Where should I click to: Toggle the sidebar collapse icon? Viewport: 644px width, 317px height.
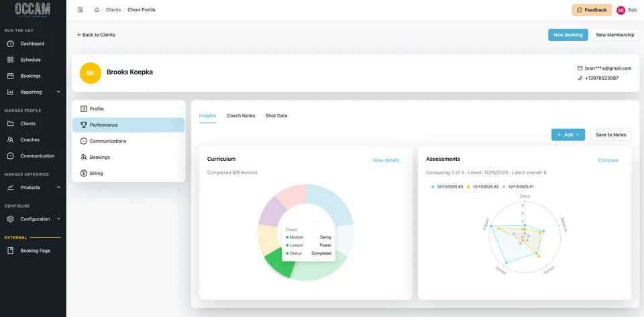[x=80, y=10]
